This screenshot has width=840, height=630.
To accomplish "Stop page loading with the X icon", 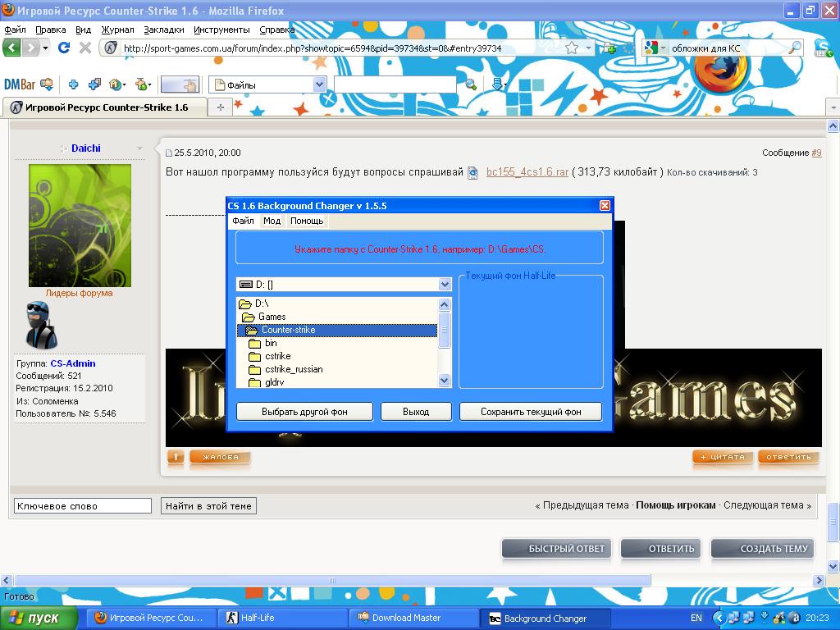I will (84, 48).
